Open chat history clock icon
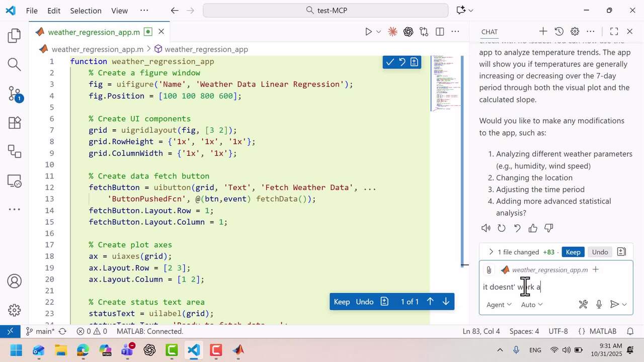Screen dimensions: 644x362 (559, 32)
